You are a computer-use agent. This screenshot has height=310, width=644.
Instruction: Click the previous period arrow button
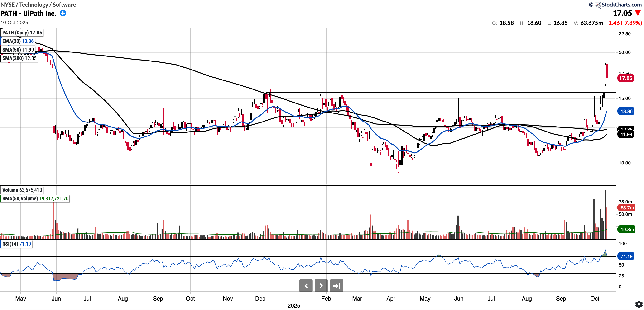click(x=306, y=286)
